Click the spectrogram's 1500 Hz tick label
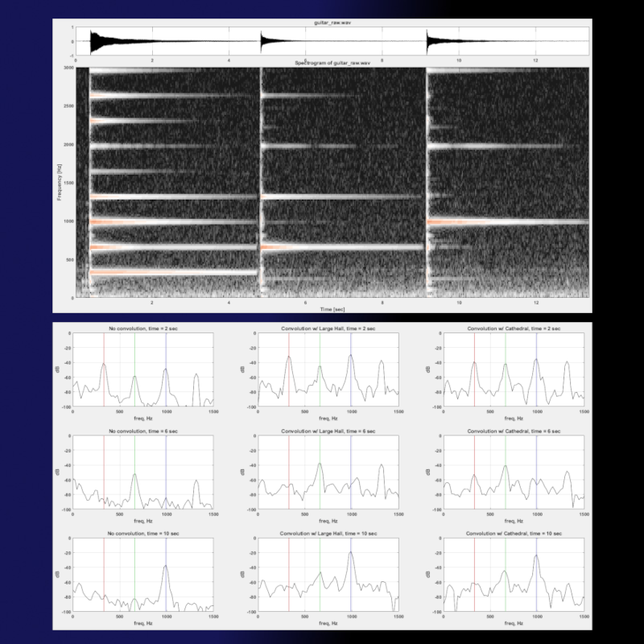644x644 pixels. (69, 183)
